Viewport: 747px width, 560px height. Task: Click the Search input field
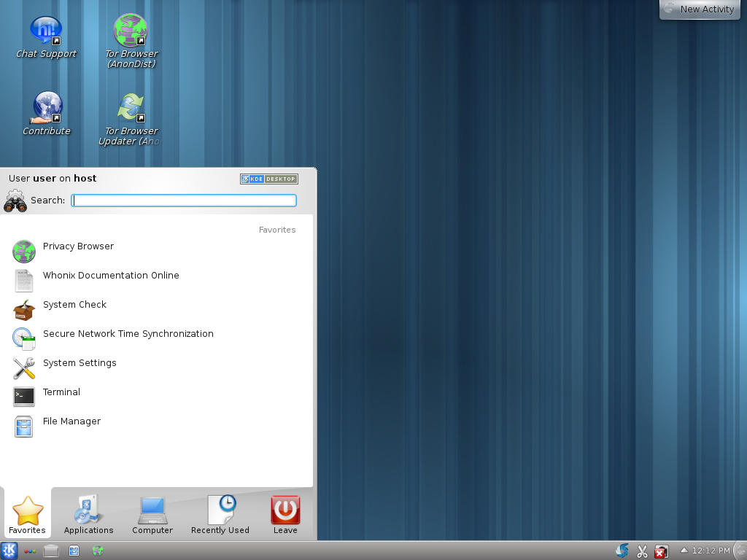[x=184, y=201]
